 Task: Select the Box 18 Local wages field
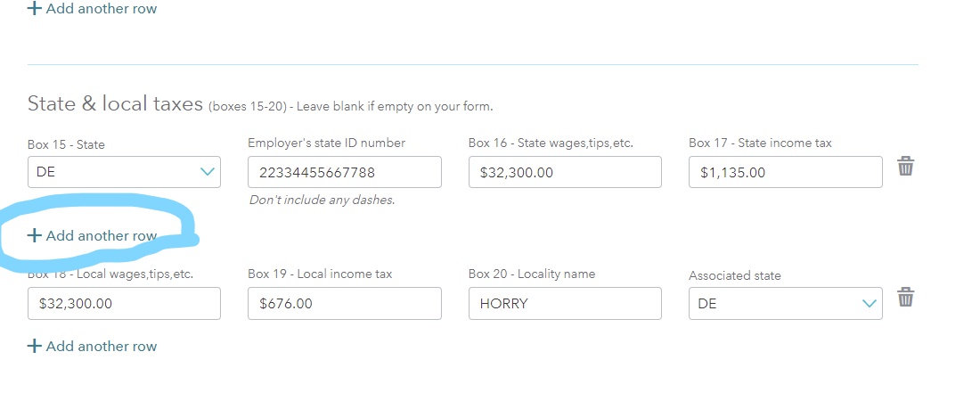pos(124,303)
